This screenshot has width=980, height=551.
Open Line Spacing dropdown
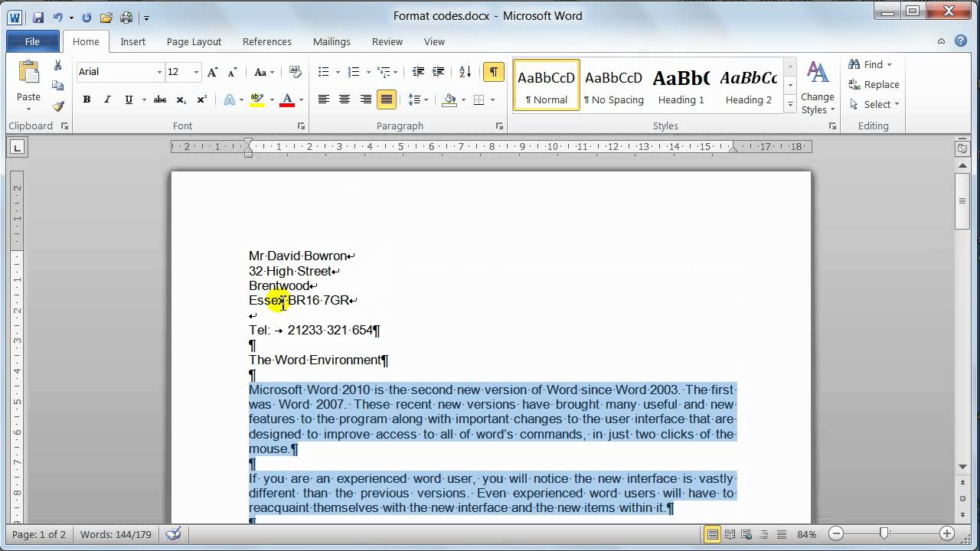(x=418, y=99)
